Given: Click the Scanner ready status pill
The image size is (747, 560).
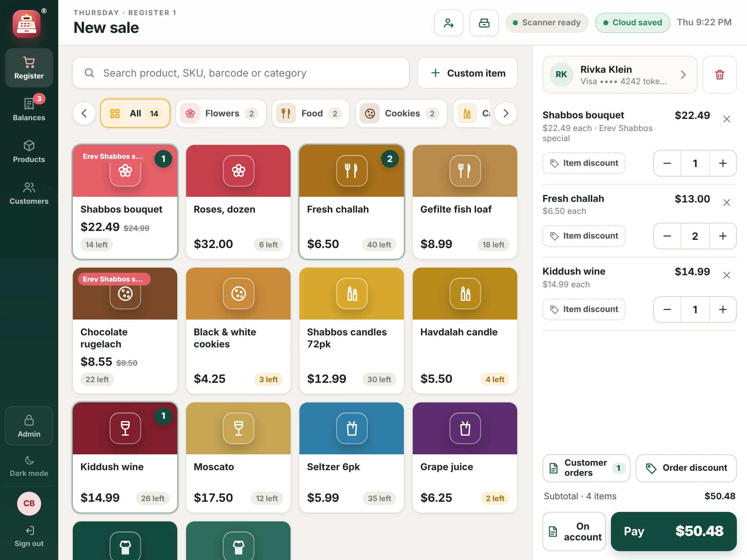Looking at the screenshot, I should click(547, 22).
